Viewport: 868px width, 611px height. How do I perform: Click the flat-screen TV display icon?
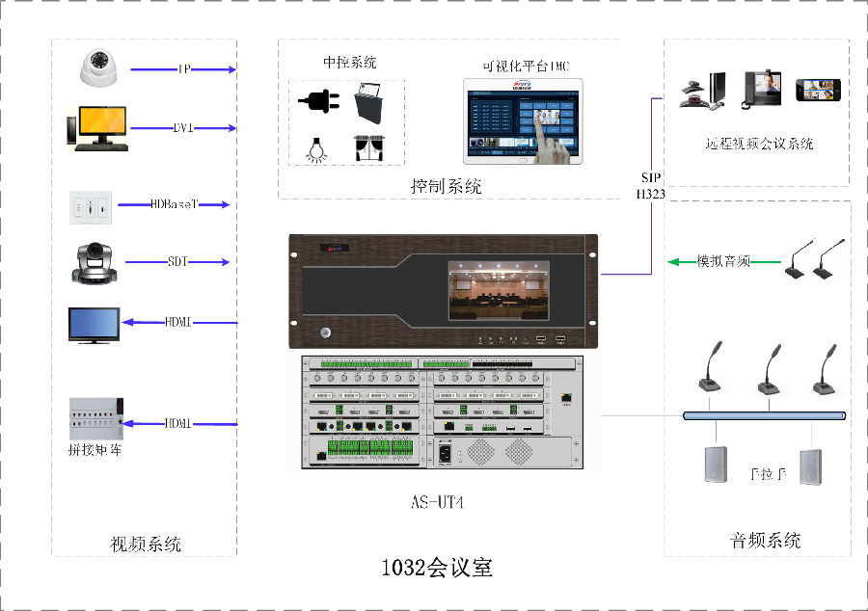pyautogui.click(x=94, y=325)
